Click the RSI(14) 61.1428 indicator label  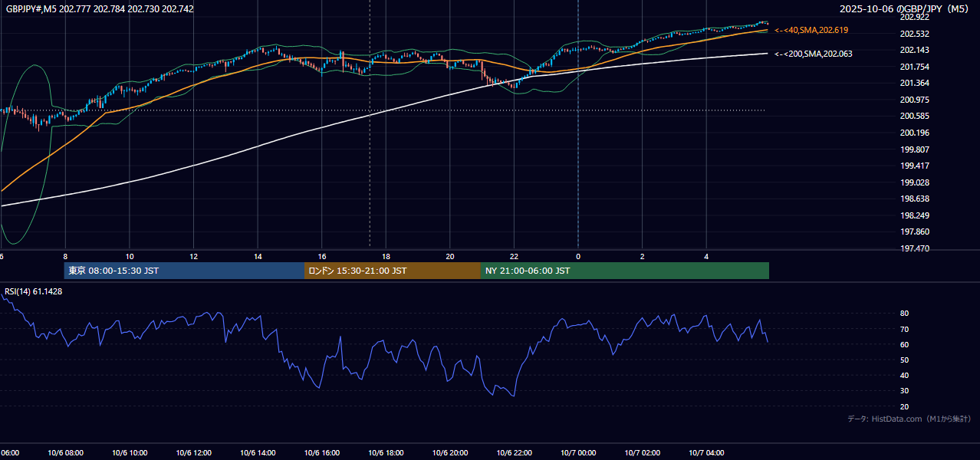pos(34,291)
